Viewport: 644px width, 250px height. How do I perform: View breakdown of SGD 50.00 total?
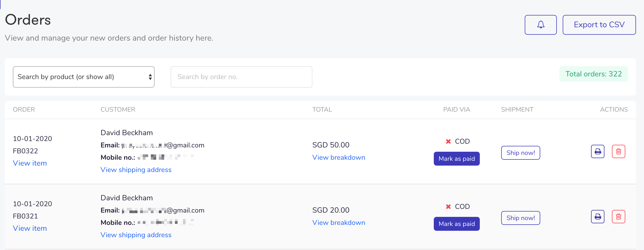pos(339,158)
